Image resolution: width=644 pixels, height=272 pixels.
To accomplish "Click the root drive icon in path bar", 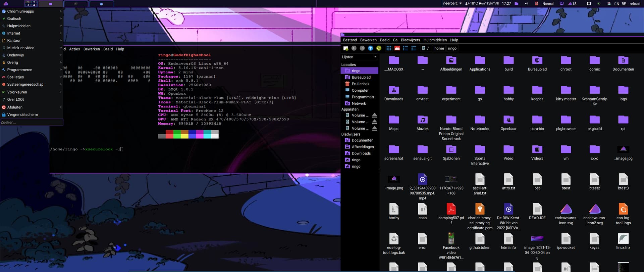I will click(424, 48).
